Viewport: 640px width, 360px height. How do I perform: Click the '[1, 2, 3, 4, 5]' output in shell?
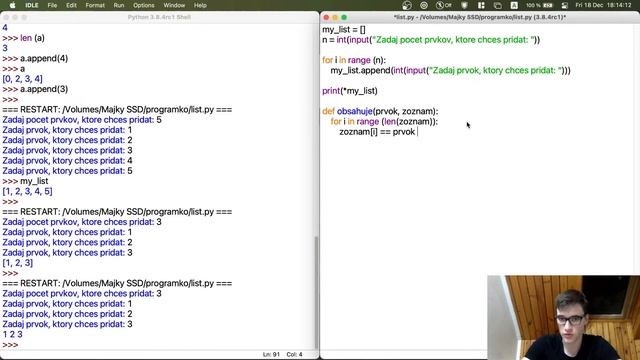pyautogui.click(x=27, y=191)
